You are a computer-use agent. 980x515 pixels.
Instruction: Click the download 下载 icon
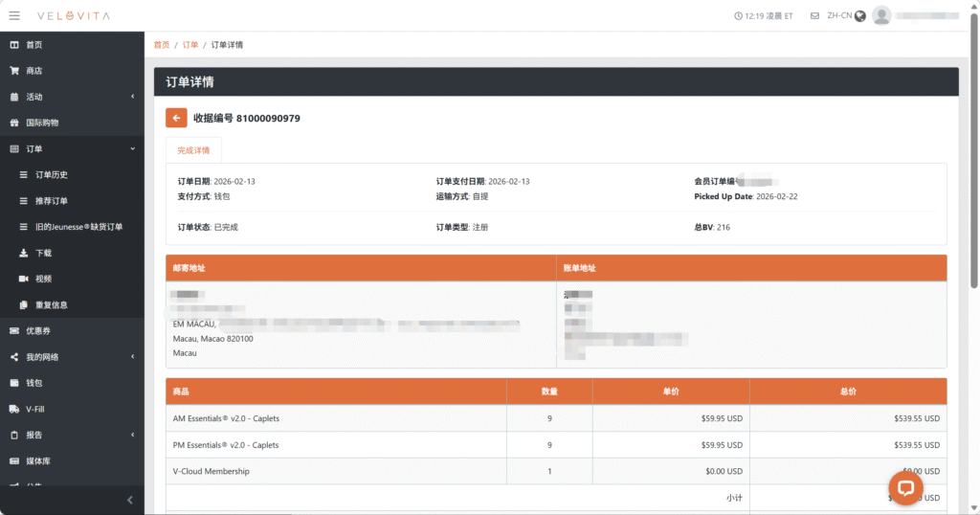(x=23, y=253)
